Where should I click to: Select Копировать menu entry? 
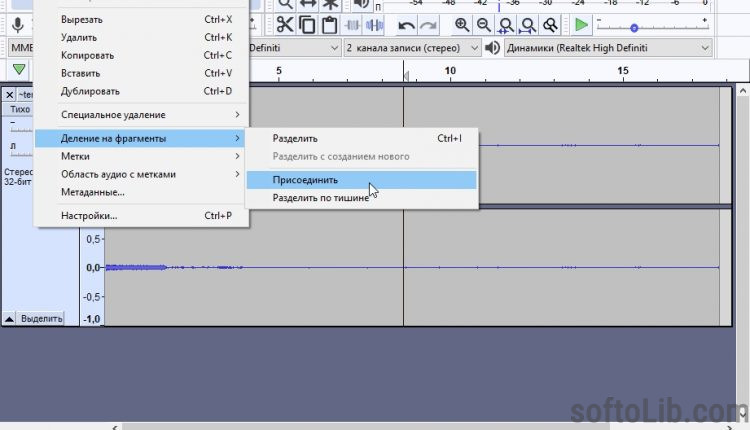(x=142, y=55)
